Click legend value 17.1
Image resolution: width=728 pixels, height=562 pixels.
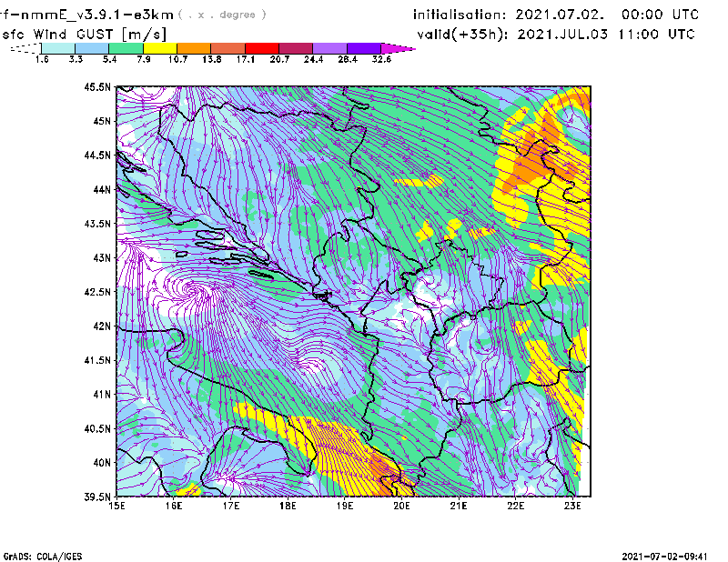246,59
